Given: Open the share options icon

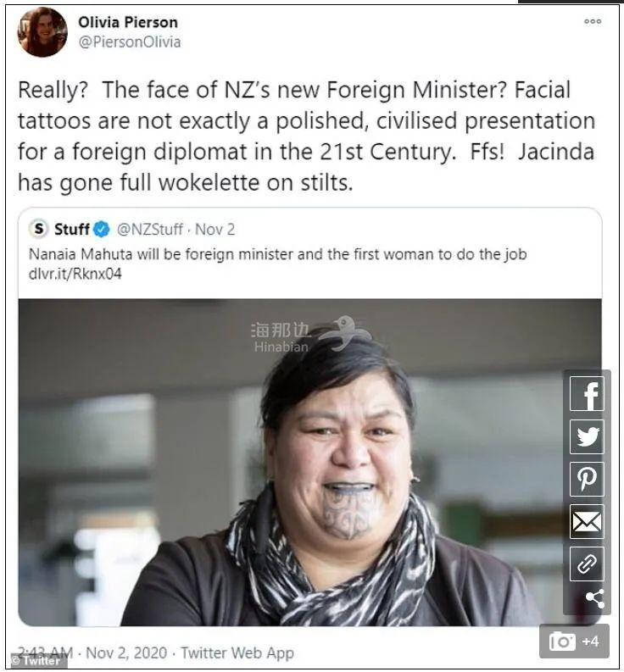Looking at the screenshot, I should (595, 598).
